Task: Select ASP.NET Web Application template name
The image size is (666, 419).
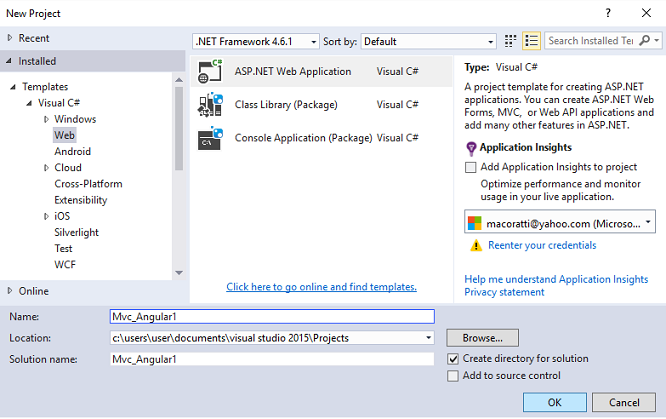Action: pyautogui.click(x=293, y=71)
